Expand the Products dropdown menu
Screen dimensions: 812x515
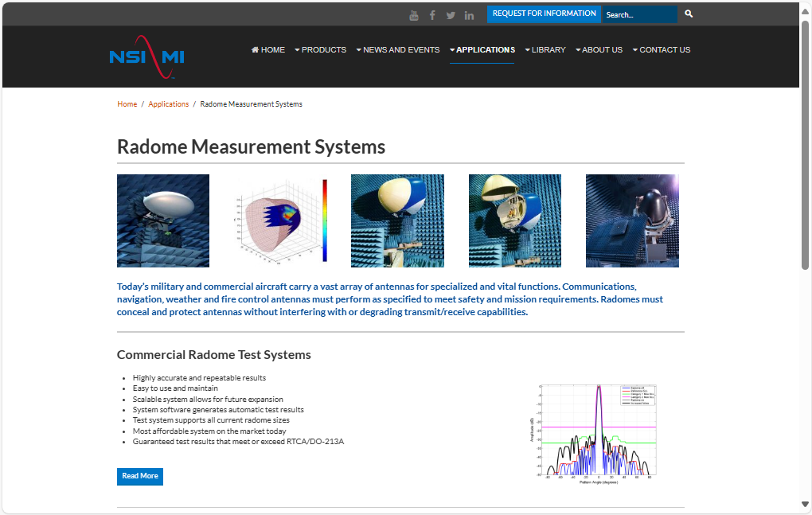pos(320,50)
